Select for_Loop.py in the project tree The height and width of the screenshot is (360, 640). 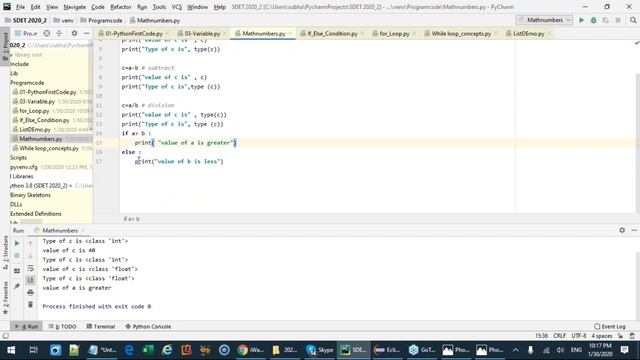(34, 111)
